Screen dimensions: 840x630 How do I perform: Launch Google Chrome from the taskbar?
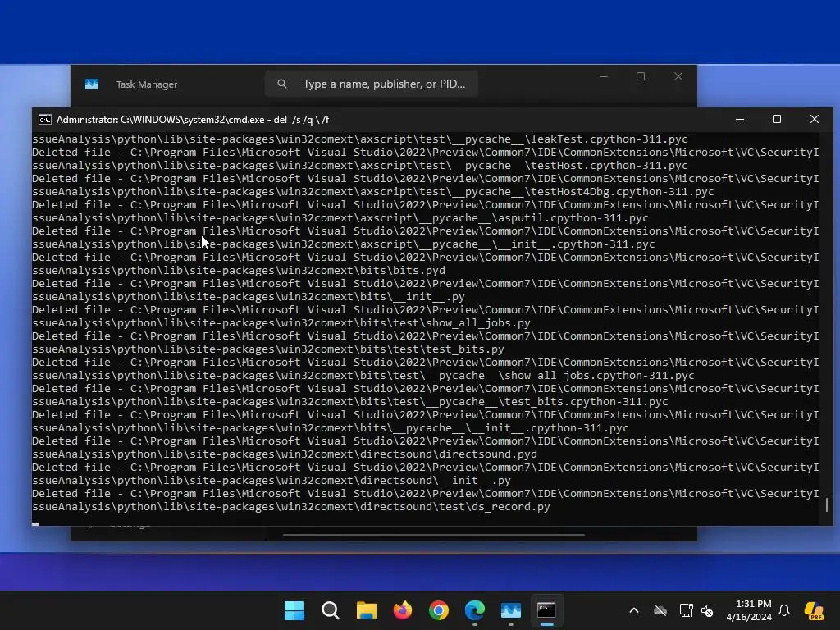coord(439,610)
